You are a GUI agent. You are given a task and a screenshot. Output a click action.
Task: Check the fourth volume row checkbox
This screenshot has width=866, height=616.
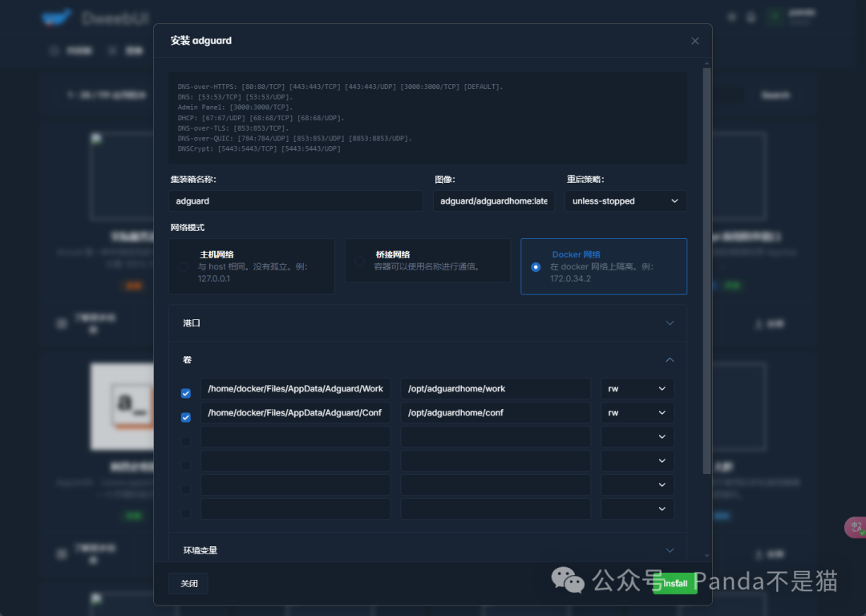click(185, 465)
